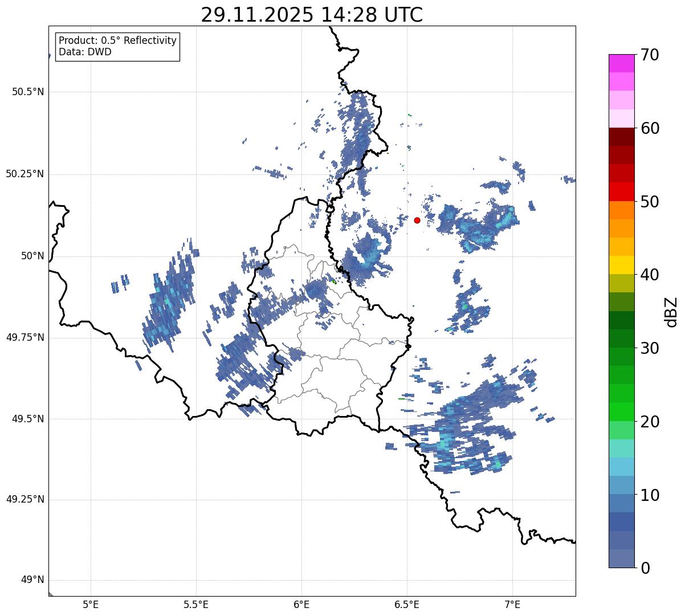Click the longitude label 7°E

[x=513, y=605]
